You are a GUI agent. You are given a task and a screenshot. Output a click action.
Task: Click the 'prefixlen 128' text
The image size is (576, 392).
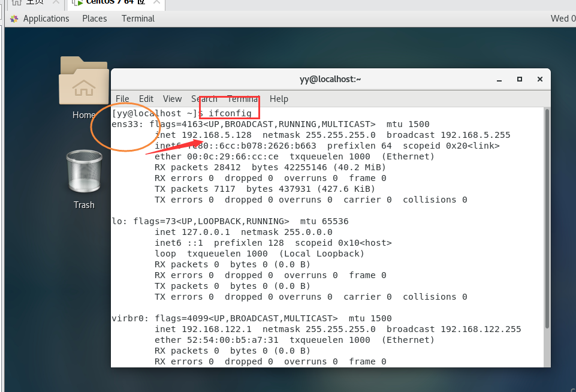coord(249,243)
